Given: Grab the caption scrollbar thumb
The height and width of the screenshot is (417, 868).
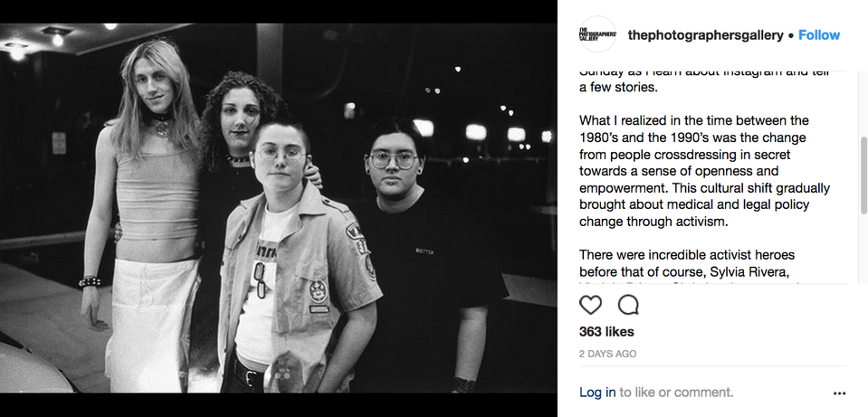Looking at the screenshot, I should pyautogui.click(x=863, y=175).
